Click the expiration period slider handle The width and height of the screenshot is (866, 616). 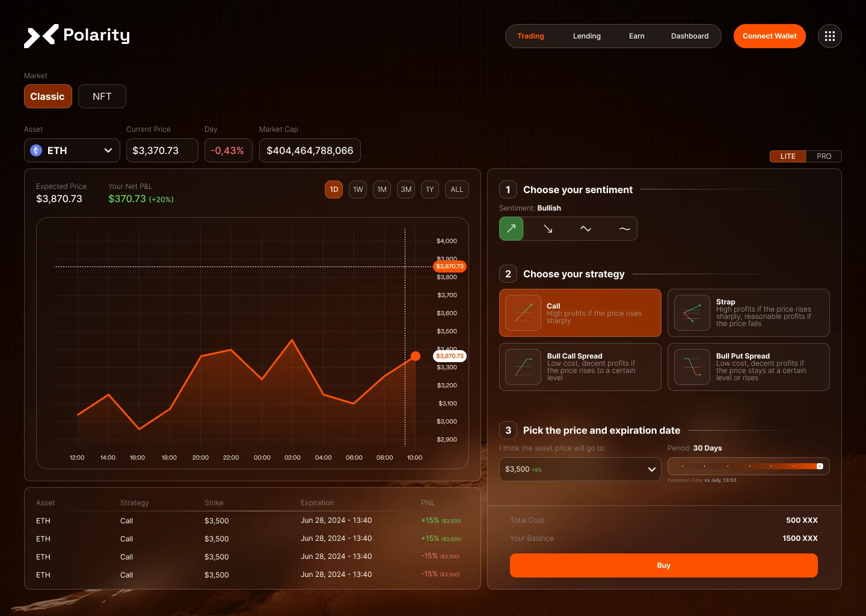820,466
